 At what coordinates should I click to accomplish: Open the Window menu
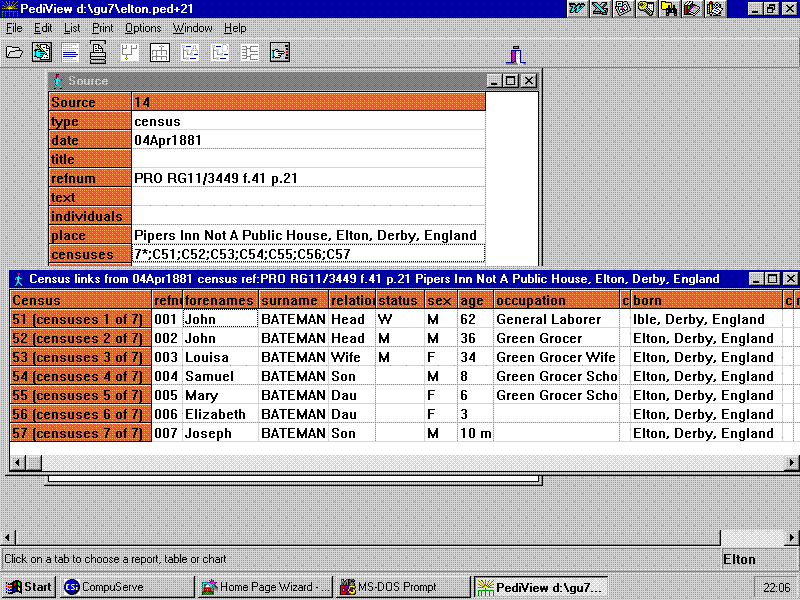[192, 28]
